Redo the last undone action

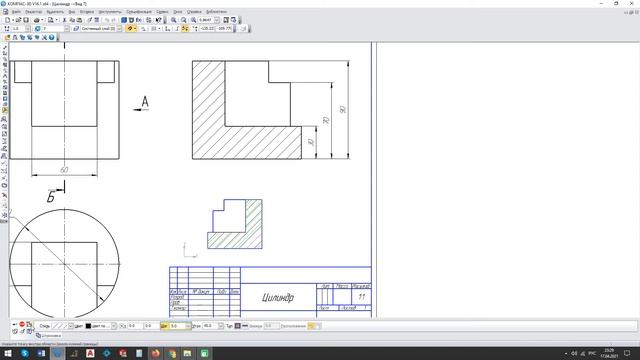click(x=114, y=20)
